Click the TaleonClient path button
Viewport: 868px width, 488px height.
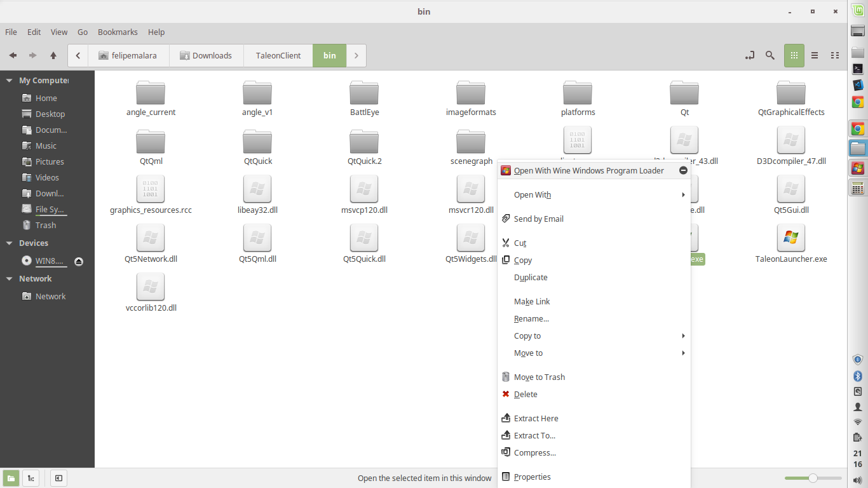point(278,55)
